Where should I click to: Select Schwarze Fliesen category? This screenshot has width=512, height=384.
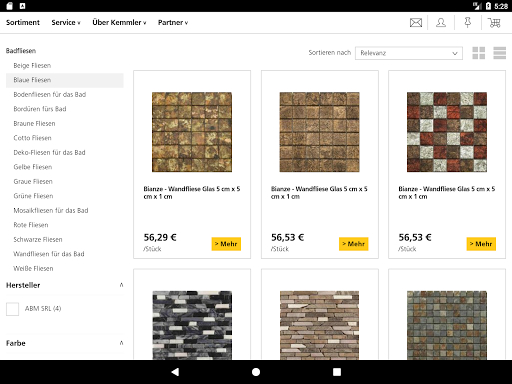click(38, 240)
